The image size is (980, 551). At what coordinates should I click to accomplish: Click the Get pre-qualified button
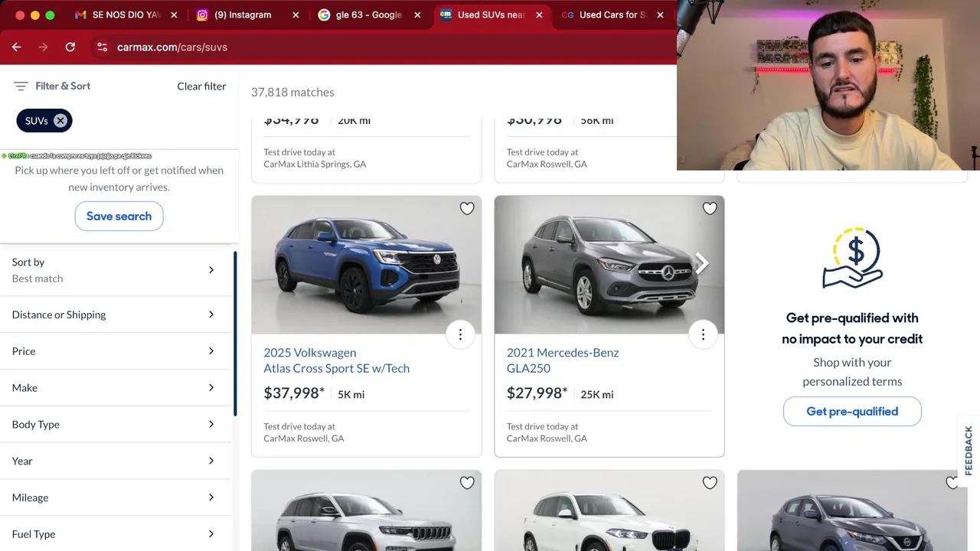(x=852, y=412)
